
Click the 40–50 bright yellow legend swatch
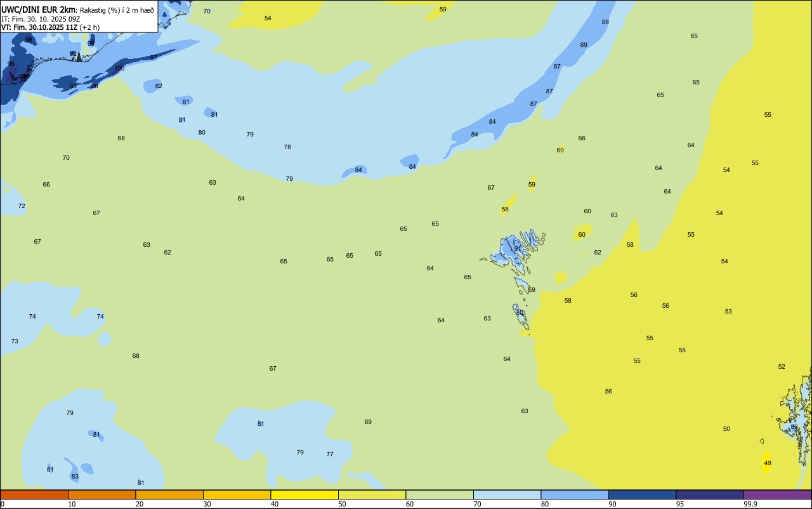click(x=304, y=494)
